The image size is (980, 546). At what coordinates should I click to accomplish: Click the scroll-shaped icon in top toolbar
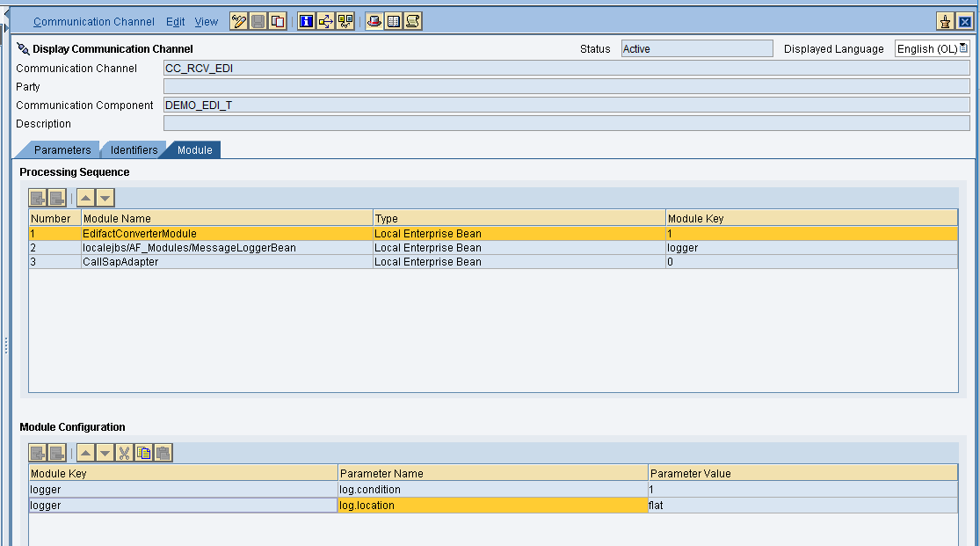coord(413,22)
